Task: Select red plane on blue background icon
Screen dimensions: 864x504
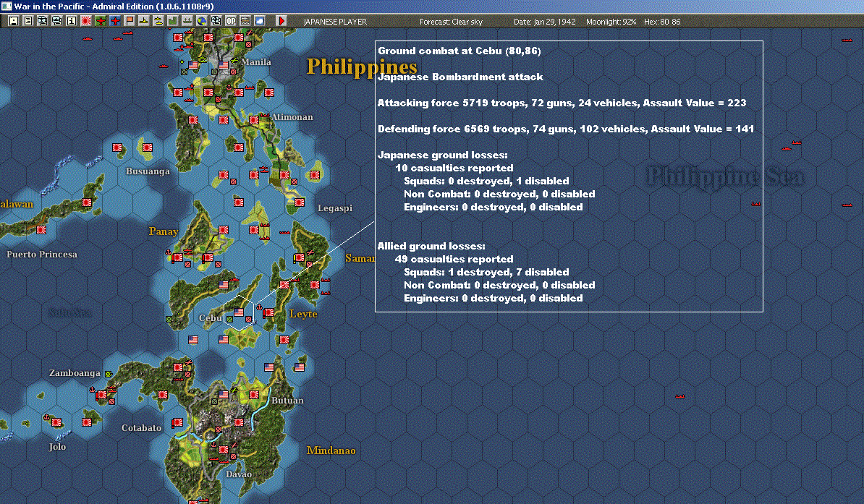Action: 115,21
